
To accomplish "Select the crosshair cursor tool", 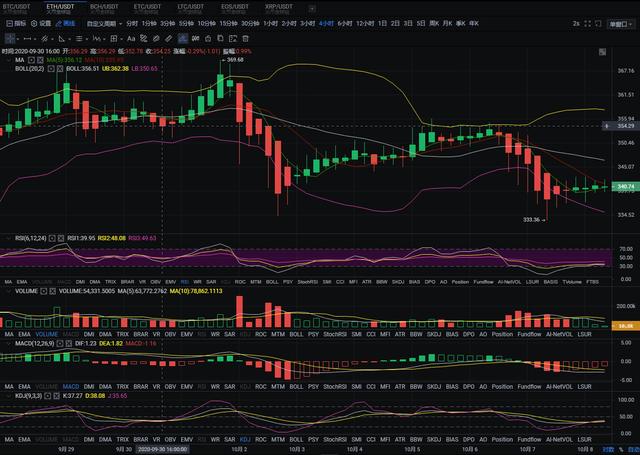I will coord(10,39).
